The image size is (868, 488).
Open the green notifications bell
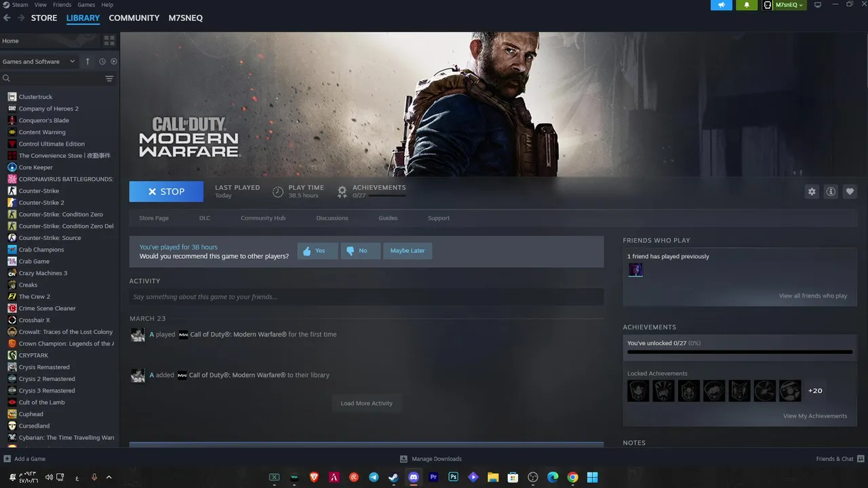pyautogui.click(x=747, y=5)
